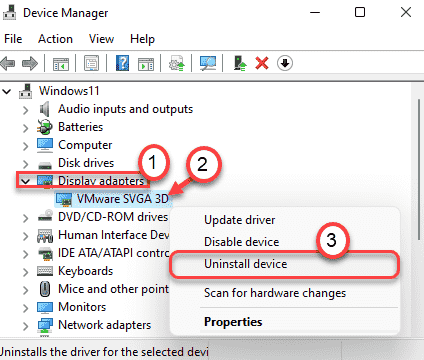Expand the Computer node chevron
The image size is (424, 360).
(x=26, y=146)
